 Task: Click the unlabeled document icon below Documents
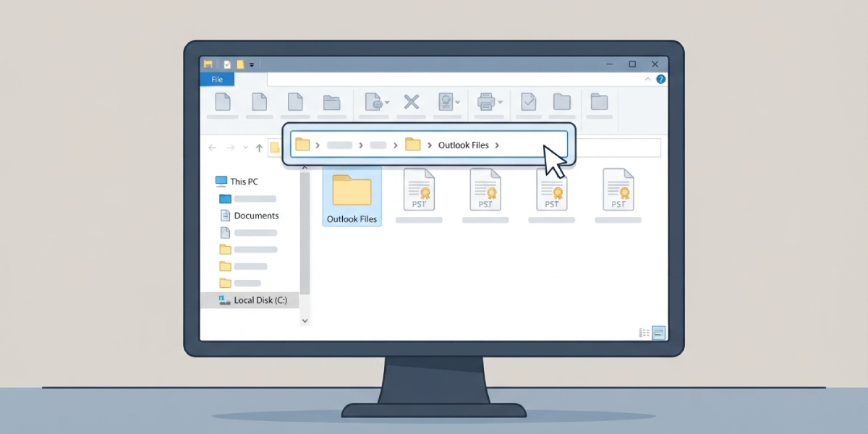pos(225,233)
